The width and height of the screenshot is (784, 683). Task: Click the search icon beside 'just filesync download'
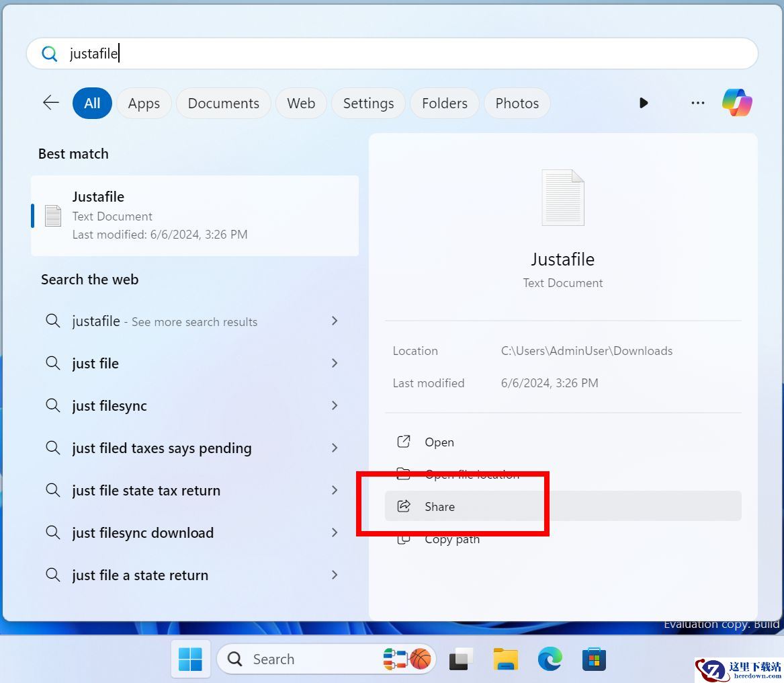53,532
